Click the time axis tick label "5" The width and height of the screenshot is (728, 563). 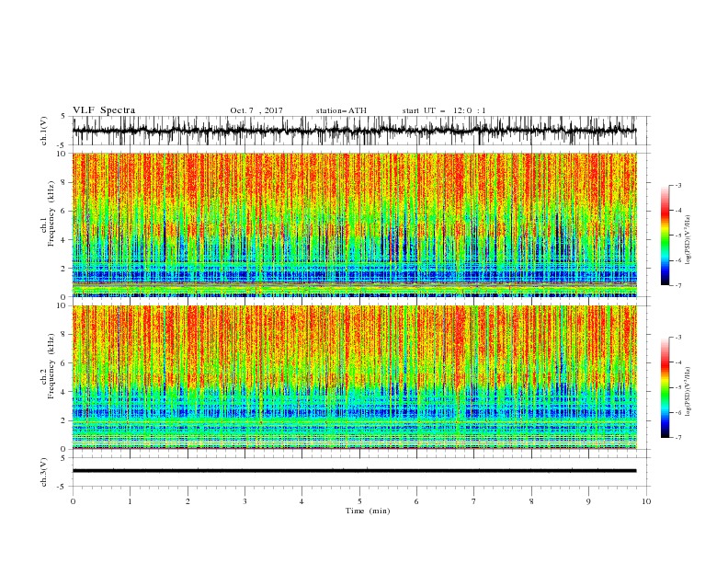359,501
